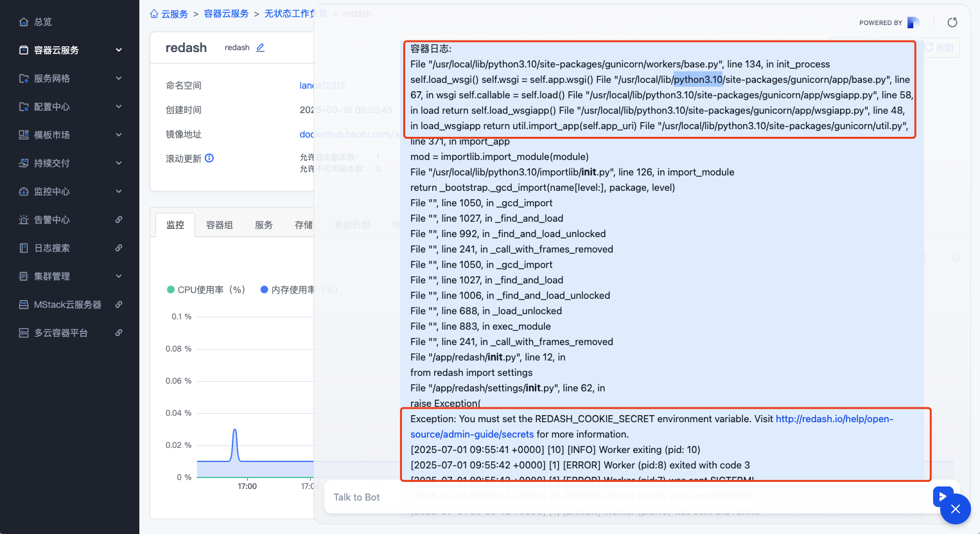Send message with the arrow icon

tap(941, 496)
